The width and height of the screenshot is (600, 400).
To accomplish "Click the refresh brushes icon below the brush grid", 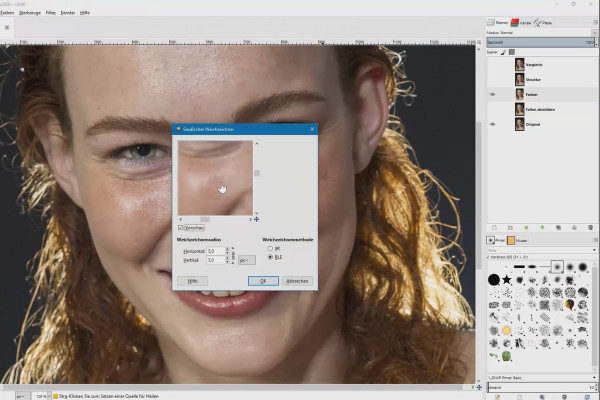I will (x=587, y=397).
